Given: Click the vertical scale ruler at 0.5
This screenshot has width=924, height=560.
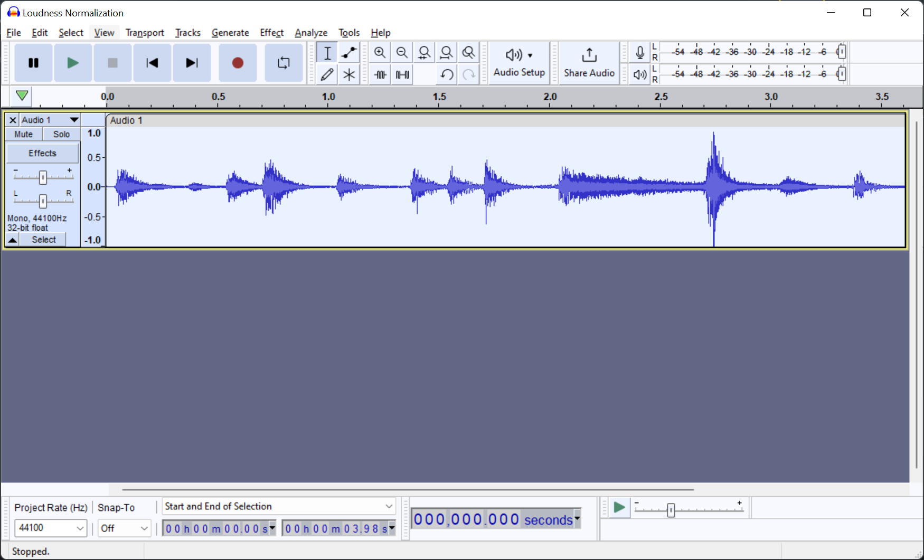Looking at the screenshot, I should 94,157.
